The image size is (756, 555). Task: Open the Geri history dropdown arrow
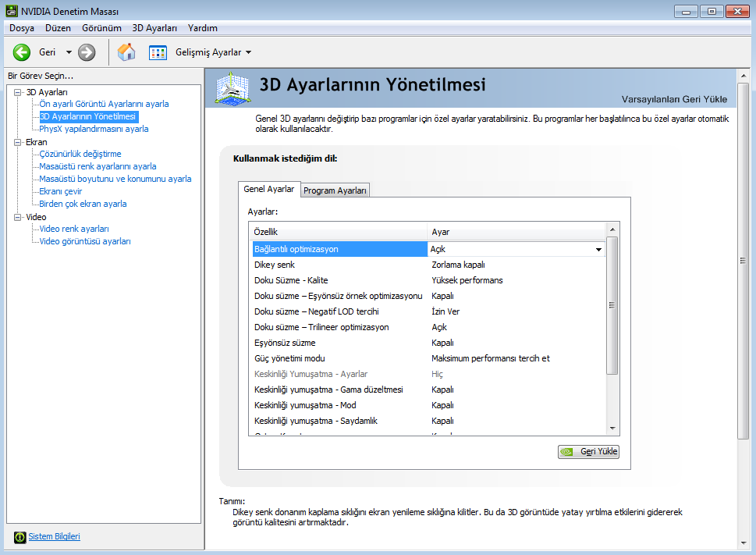(69, 52)
